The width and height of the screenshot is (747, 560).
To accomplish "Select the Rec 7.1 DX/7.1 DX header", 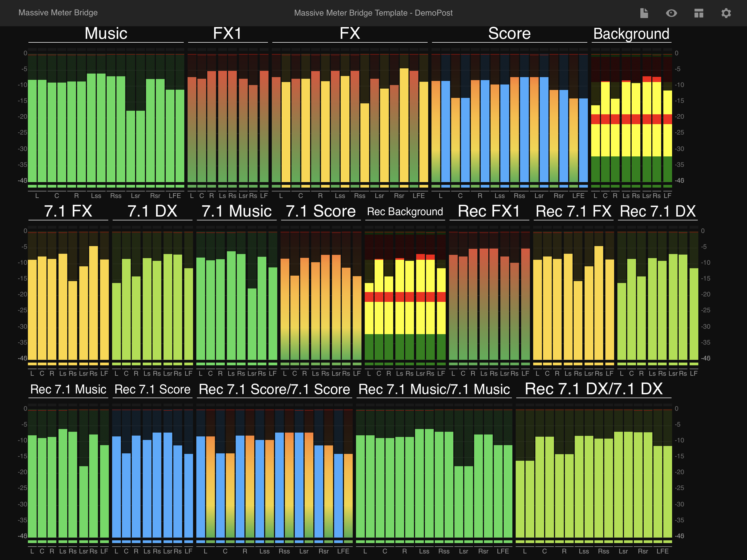I will 594,389.
